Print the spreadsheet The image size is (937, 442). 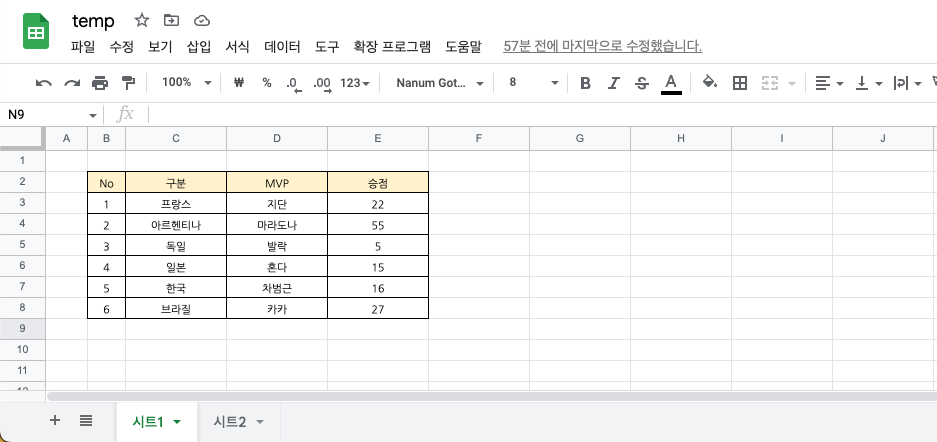(100, 83)
